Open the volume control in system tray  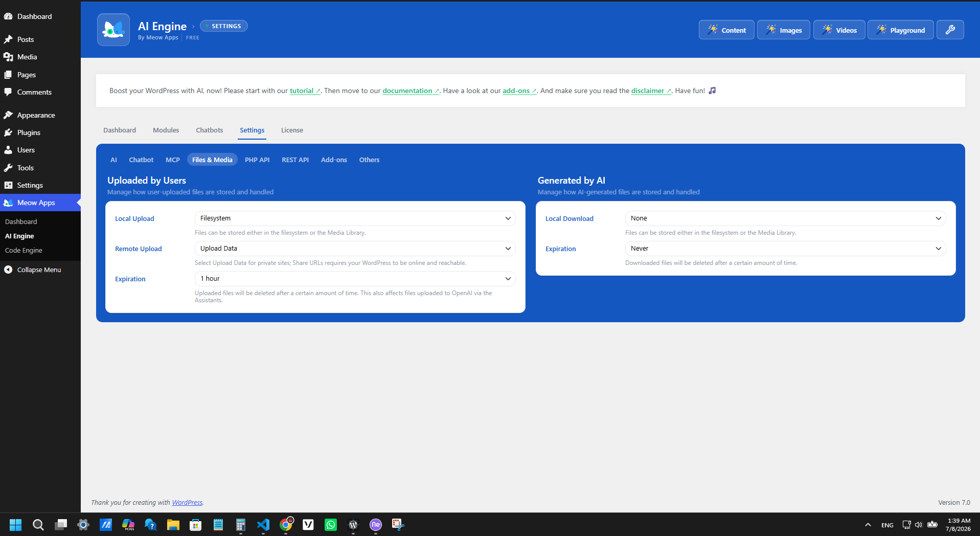pos(919,525)
